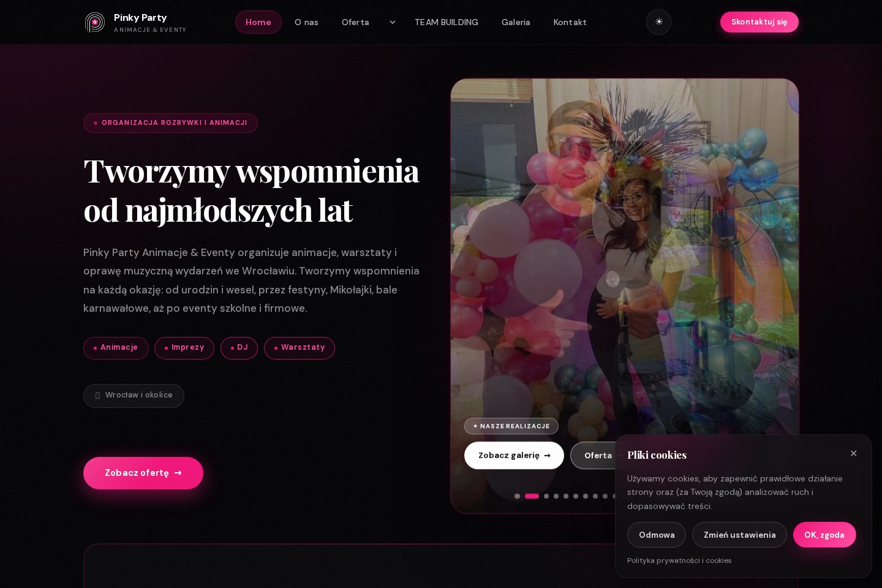The height and width of the screenshot is (588, 882).
Task: Accept cookies with OK, zgoda
Action: point(824,535)
